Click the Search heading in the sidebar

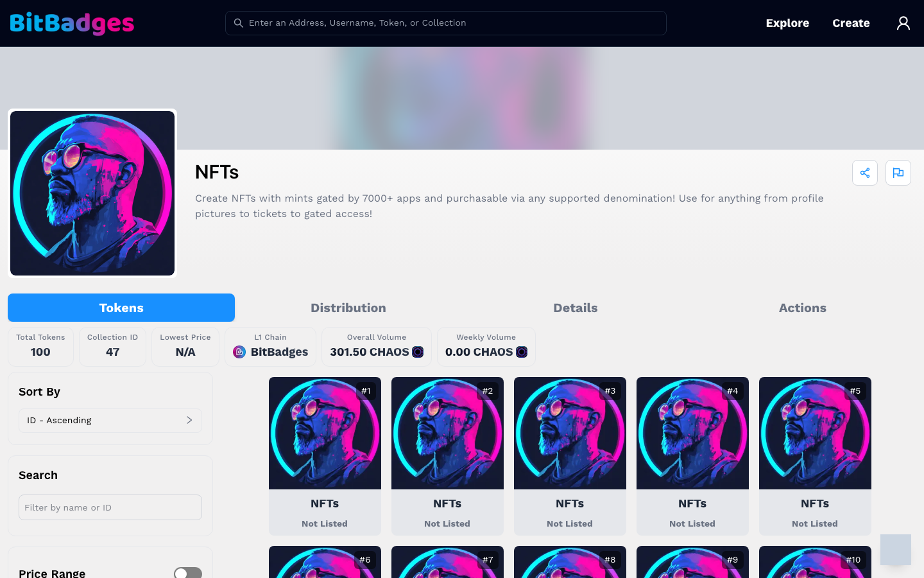[38, 475]
